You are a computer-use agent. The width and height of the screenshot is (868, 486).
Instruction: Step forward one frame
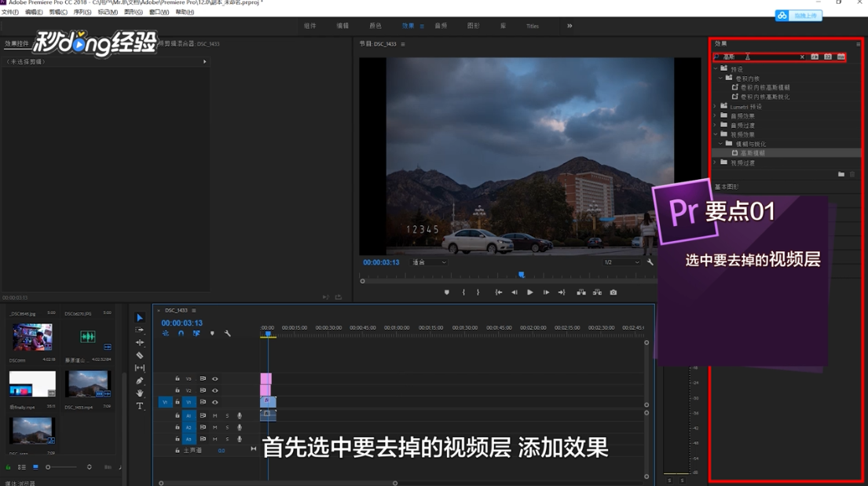546,292
